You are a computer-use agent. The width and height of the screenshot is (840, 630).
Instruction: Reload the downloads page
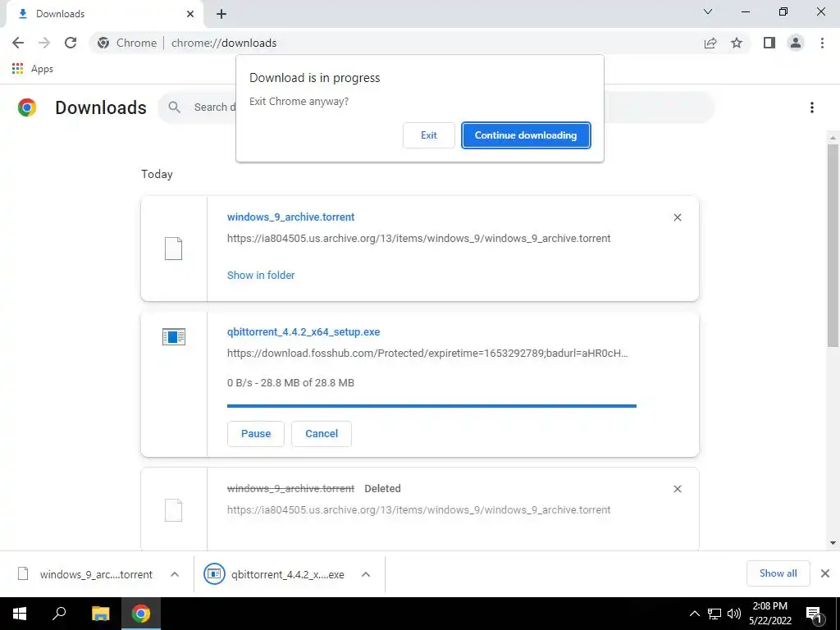(x=71, y=43)
